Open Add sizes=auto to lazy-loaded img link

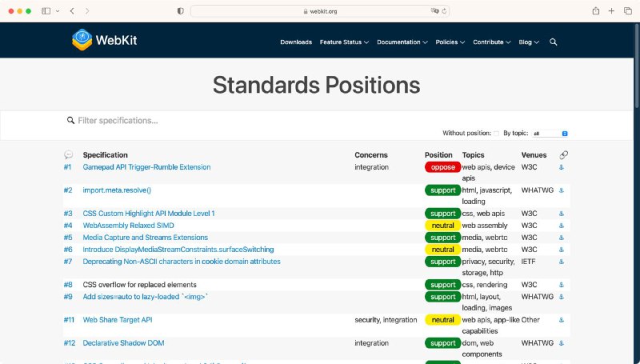pos(145,297)
